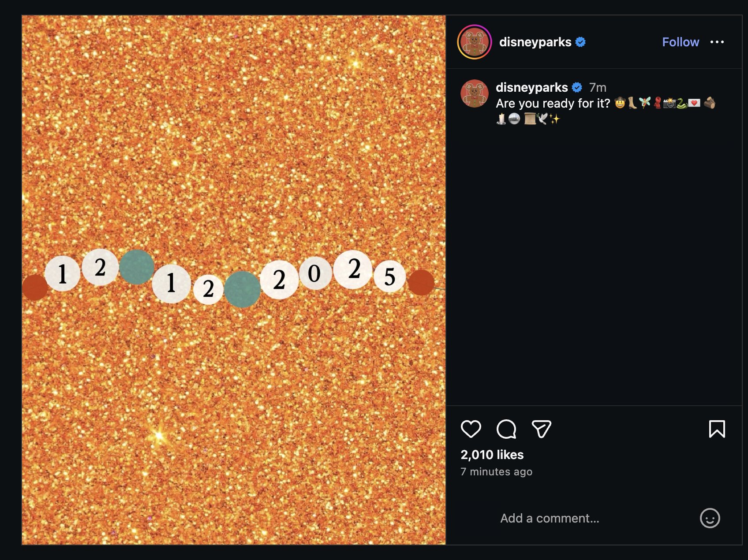Viewport: 748px width, 560px height.
Task: View the 2,010 likes list
Action: [x=492, y=455]
